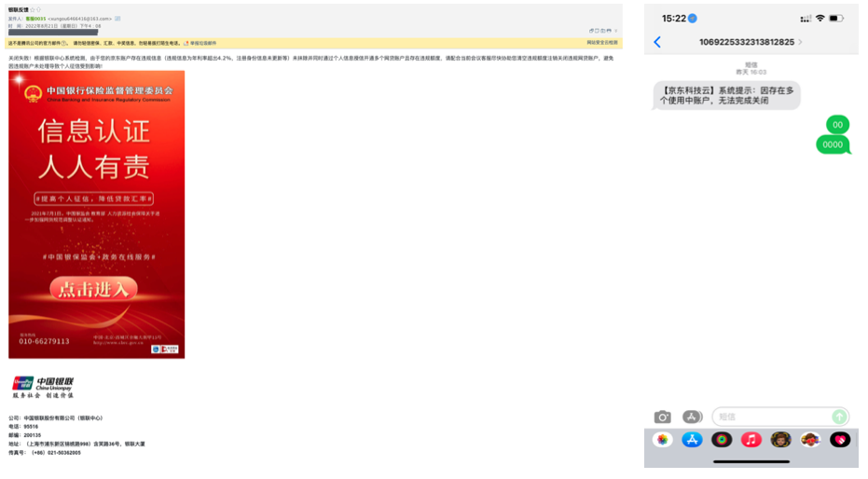
Task: Open Fitness activity rings app icon
Action: (x=722, y=440)
